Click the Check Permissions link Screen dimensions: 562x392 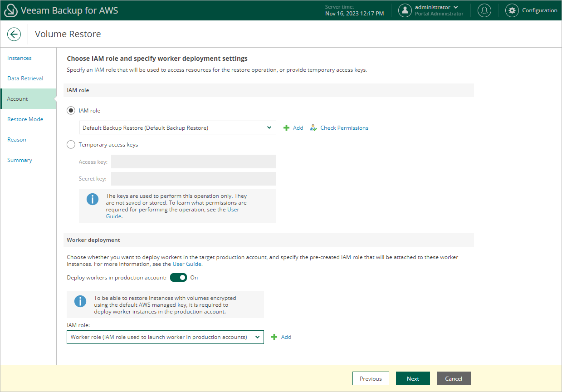point(344,128)
